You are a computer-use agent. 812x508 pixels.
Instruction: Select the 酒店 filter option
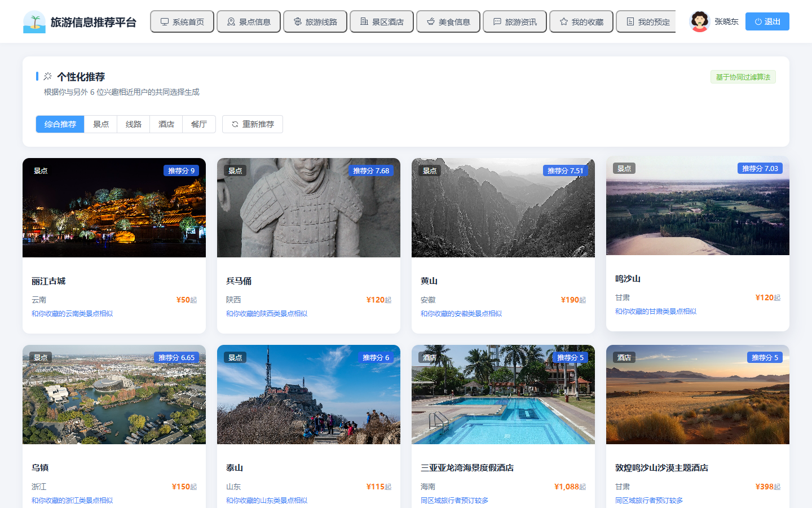166,124
